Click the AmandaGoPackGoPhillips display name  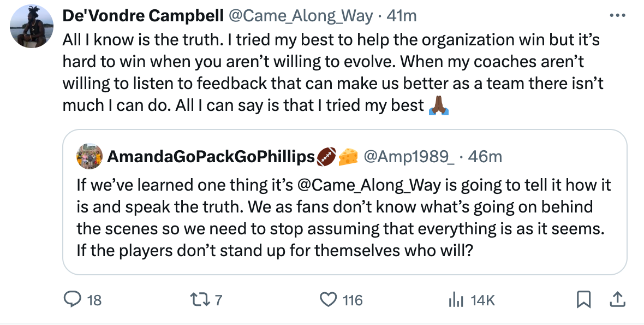click(x=211, y=157)
